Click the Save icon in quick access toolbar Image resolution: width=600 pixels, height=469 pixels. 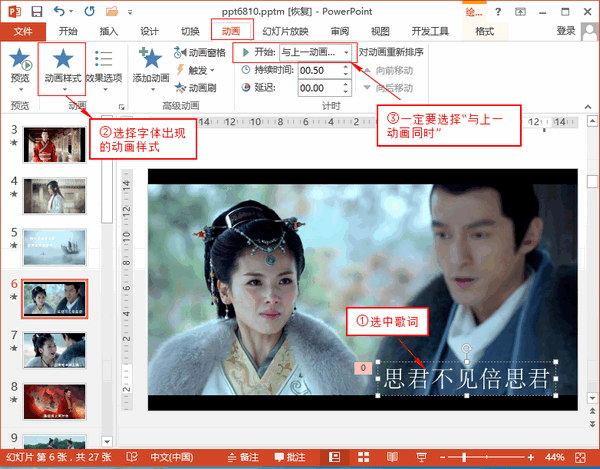pos(36,11)
